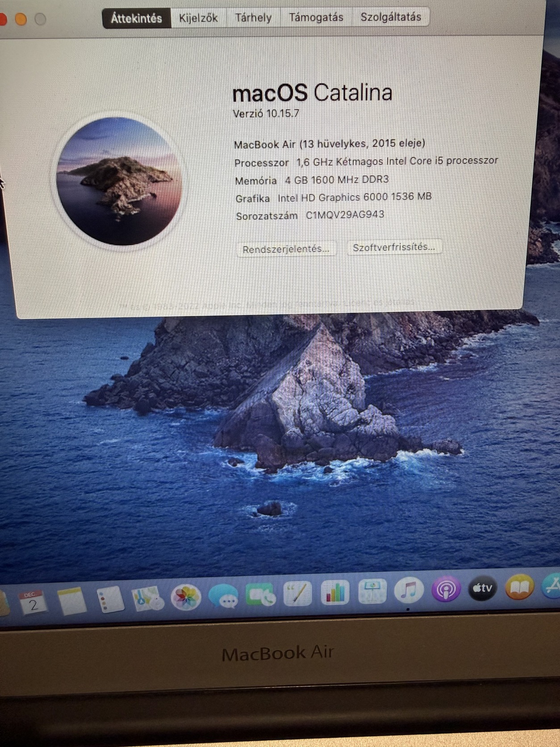This screenshot has height=747, width=560.
Task: Click the yellow minimize window button
Action: pyautogui.click(x=21, y=19)
